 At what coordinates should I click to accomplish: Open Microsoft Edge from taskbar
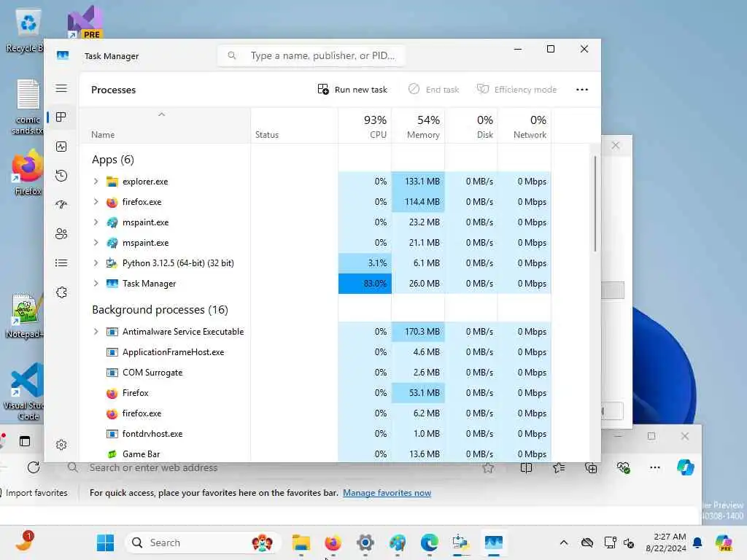429,542
